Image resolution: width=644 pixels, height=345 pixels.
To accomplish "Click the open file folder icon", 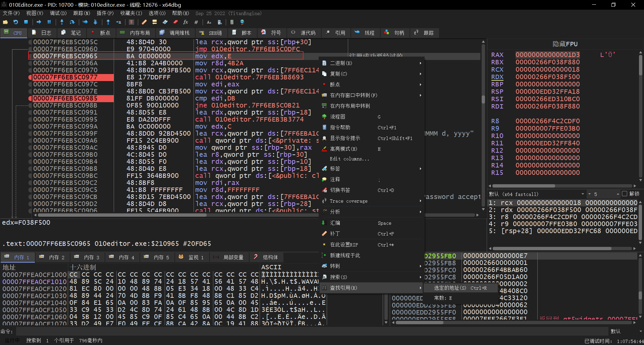I will pyautogui.click(x=5, y=22).
